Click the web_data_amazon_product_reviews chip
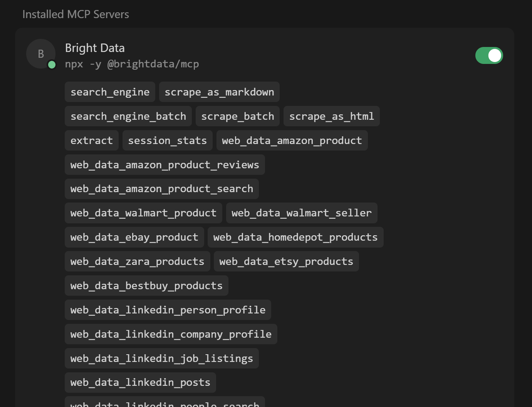Screen dimensions: 532x407 (x=164, y=164)
